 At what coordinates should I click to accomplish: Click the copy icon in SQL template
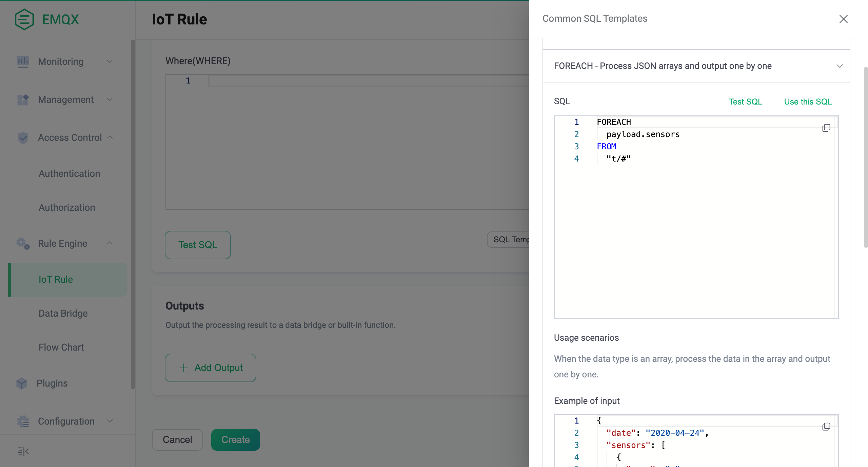pyautogui.click(x=826, y=128)
